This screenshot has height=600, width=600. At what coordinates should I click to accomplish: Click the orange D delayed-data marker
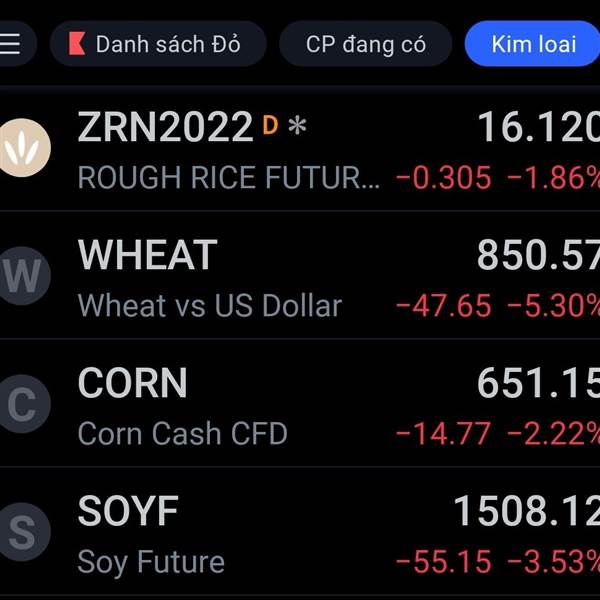tap(270, 126)
